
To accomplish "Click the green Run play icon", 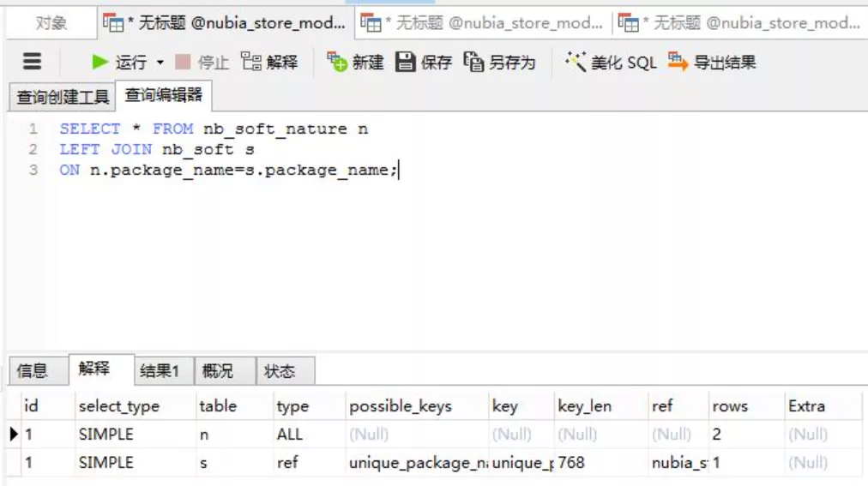I will pos(99,62).
